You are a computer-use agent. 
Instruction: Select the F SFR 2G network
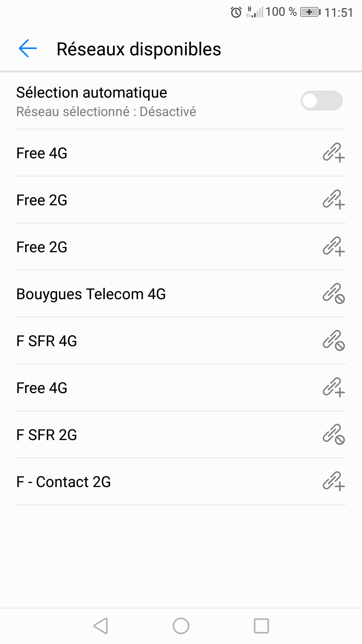[x=47, y=435]
